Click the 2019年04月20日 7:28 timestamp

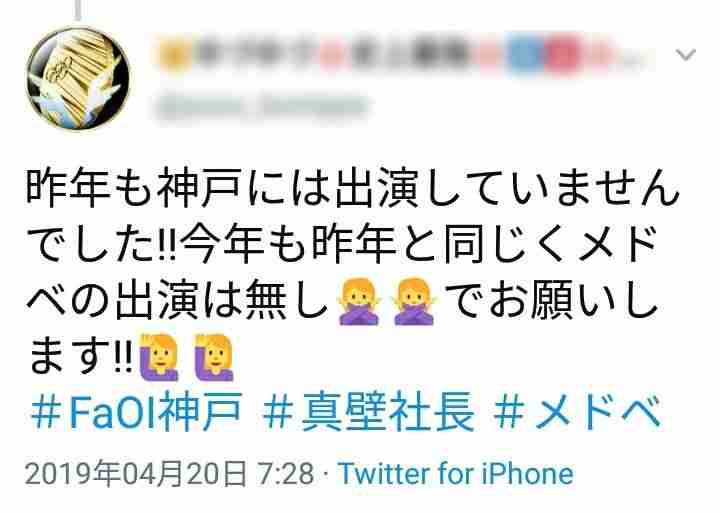coord(169,474)
